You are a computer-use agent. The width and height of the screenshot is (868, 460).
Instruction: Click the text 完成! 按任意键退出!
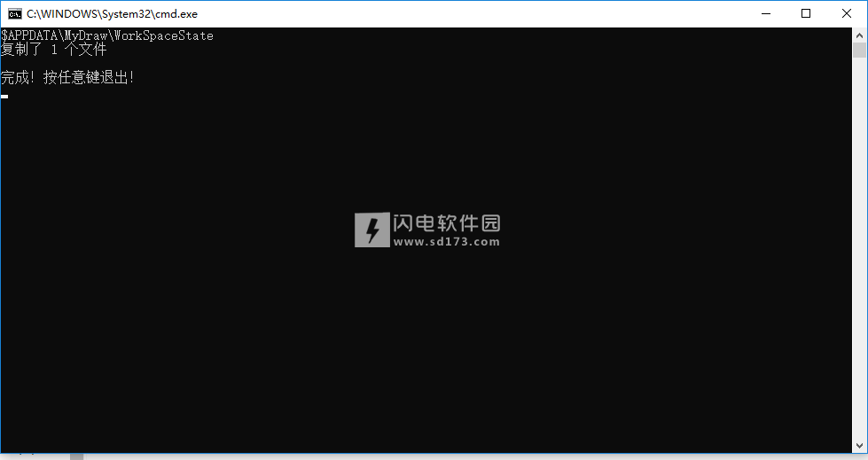coord(67,77)
